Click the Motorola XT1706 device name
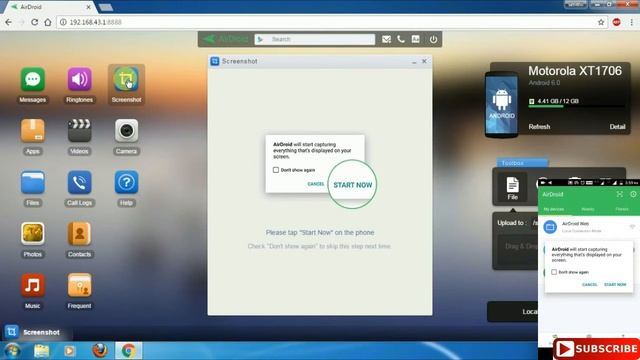This screenshot has height=360, width=640. click(575, 71)
